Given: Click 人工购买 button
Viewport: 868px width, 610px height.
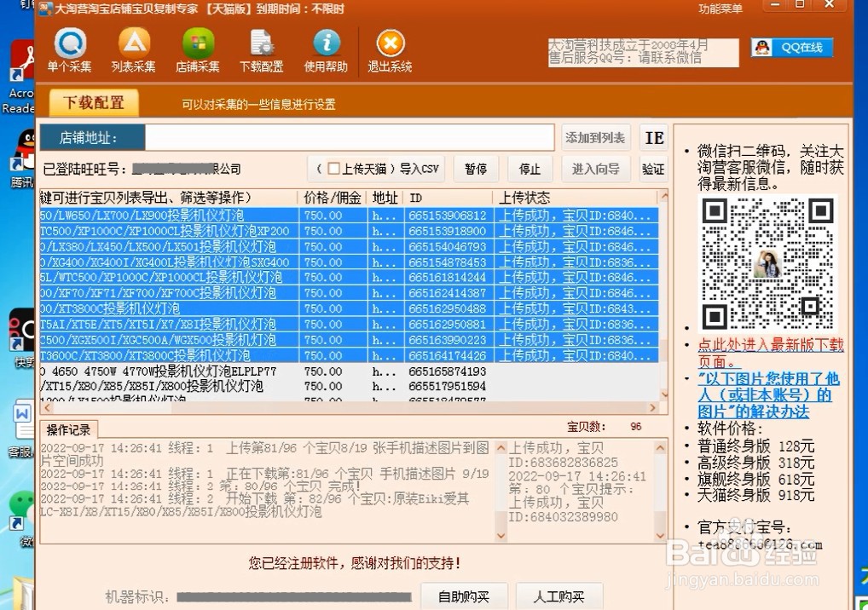Looking at the screenshot, I should (559, 596).
